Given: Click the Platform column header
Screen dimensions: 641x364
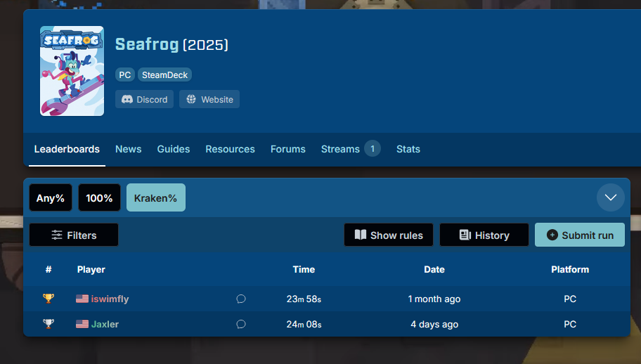Looking at the screenshot, I should tap(570, 269).
